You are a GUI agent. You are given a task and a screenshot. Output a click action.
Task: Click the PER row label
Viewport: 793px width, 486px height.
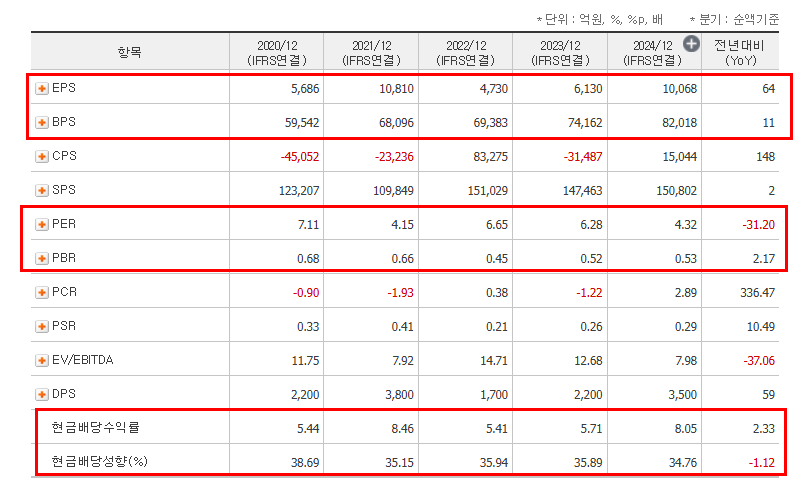[x=64, y=224]
